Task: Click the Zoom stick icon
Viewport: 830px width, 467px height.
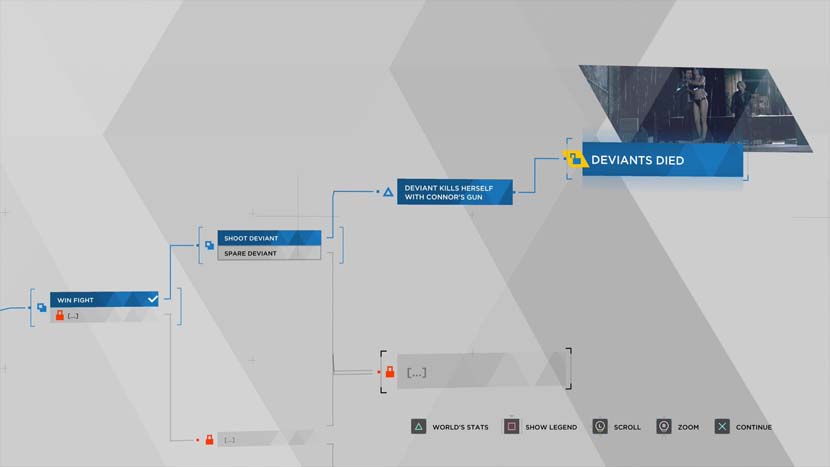Action: [663, 427]
